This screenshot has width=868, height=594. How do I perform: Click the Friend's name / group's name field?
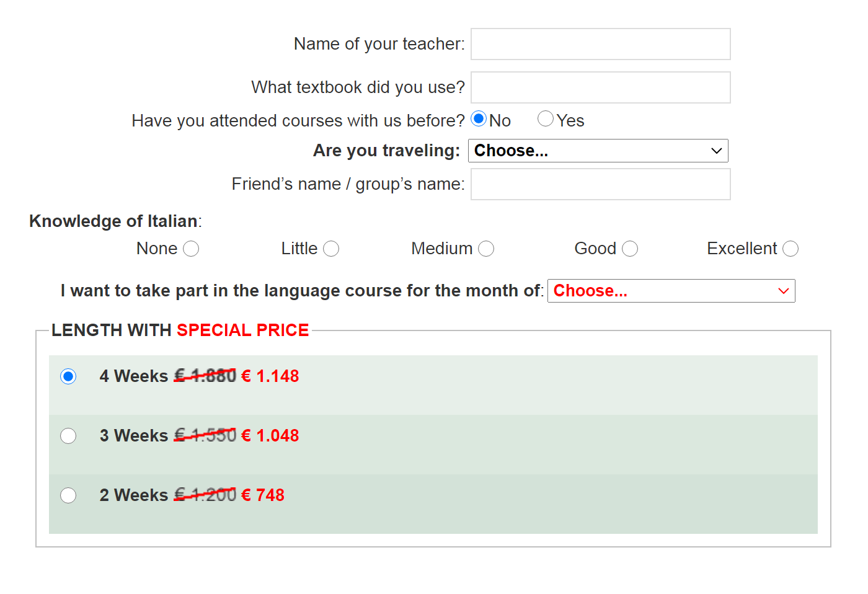tap(601, 184)
